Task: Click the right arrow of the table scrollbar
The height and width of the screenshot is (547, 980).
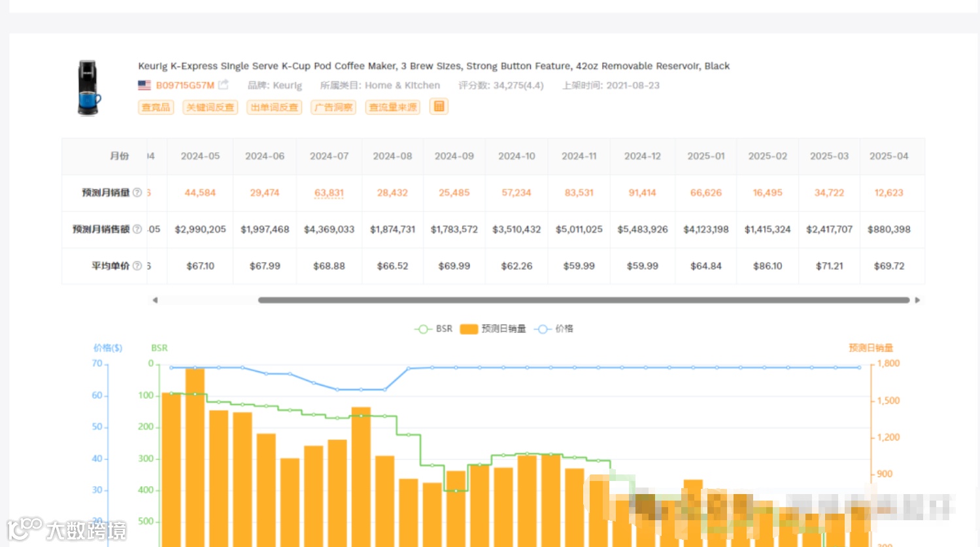Action: (x=917, y=301)
